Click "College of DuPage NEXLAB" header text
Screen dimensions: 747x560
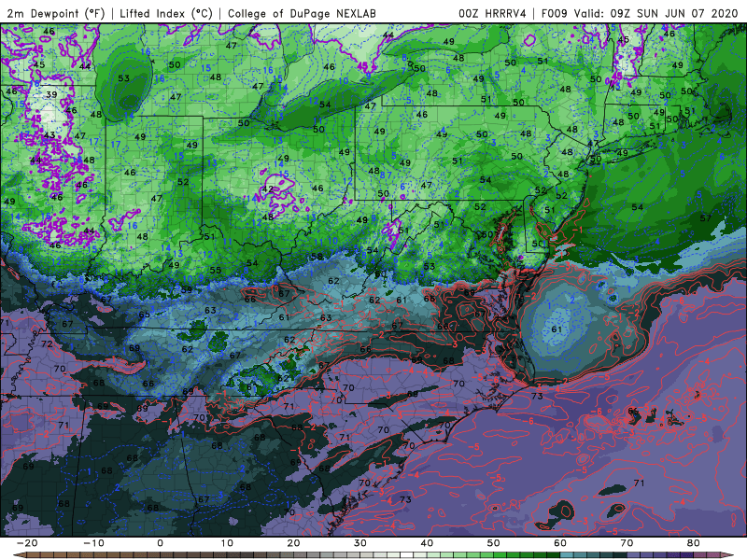point(302,13)
